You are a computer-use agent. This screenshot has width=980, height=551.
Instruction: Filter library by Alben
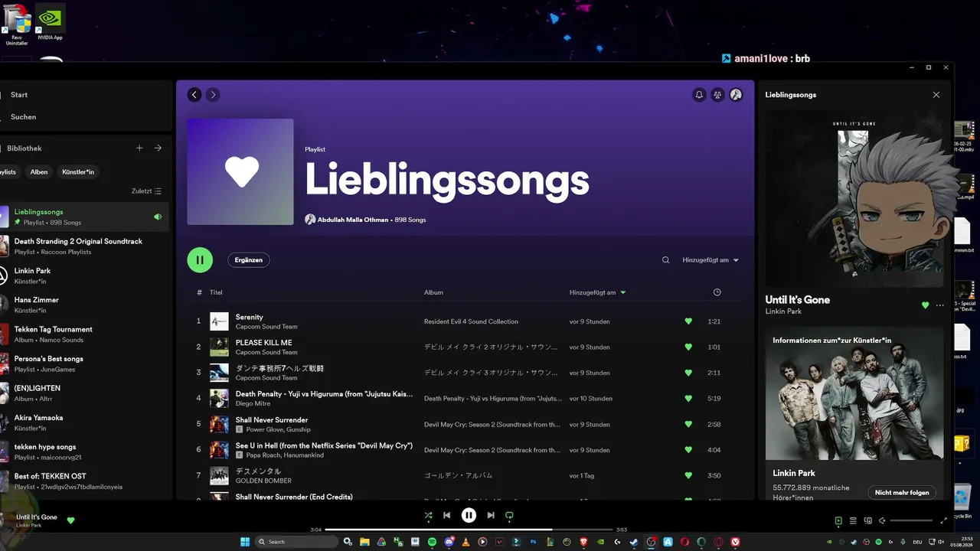pyautogui.click(x=39, y=172)
